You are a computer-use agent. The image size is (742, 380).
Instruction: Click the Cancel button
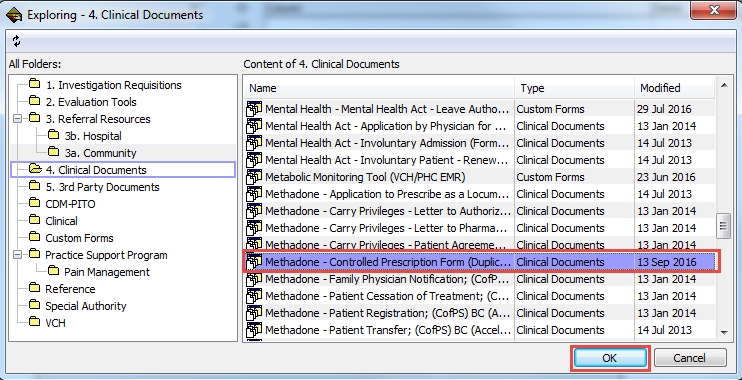point(690,358)
